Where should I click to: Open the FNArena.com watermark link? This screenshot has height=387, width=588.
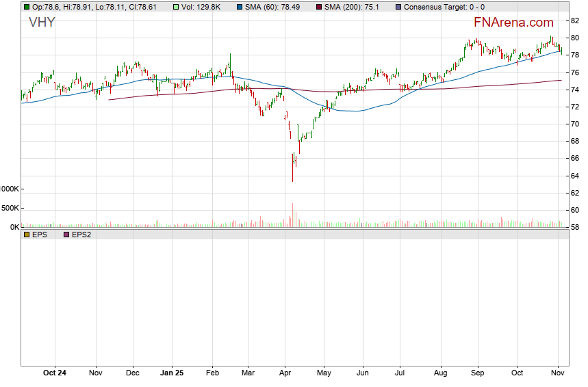point(513,22)
